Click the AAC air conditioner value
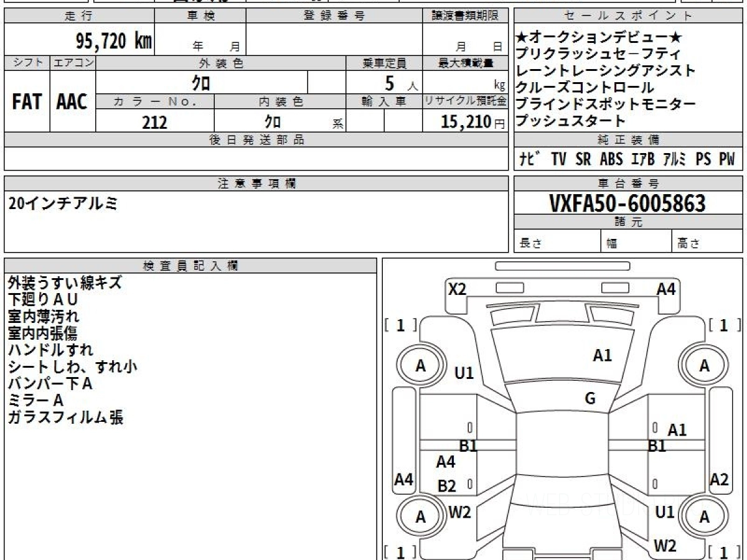Image resolution: width=747 pixels, height=560 pixels. 72,102
